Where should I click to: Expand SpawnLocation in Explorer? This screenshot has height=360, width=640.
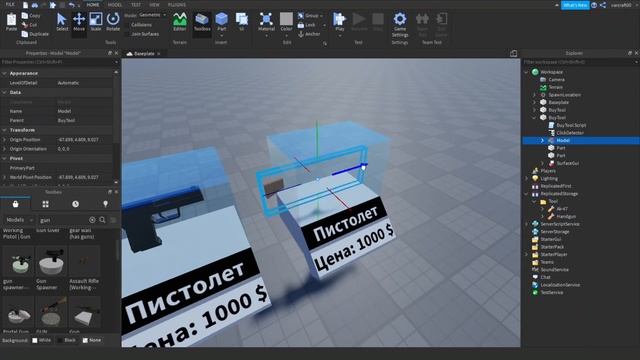534,95
